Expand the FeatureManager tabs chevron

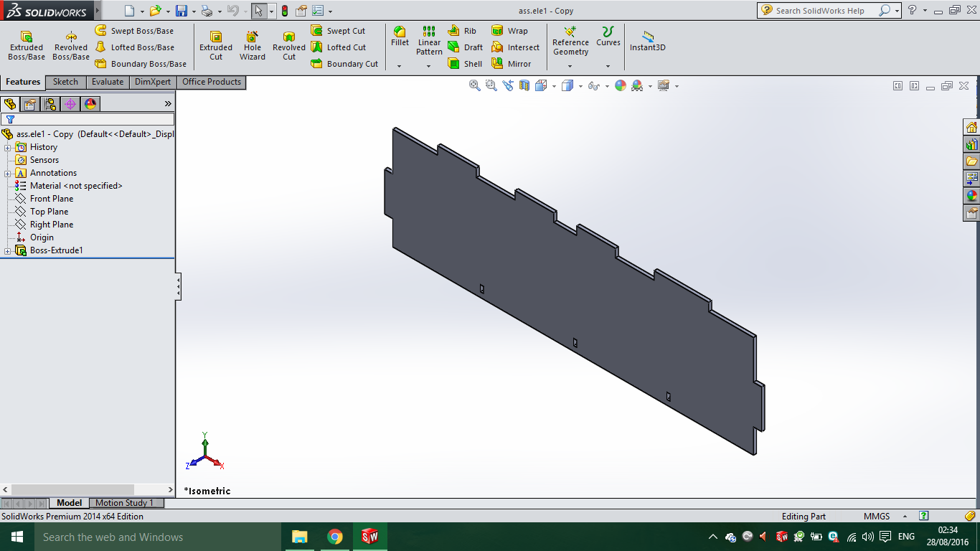tap(168, 104)
